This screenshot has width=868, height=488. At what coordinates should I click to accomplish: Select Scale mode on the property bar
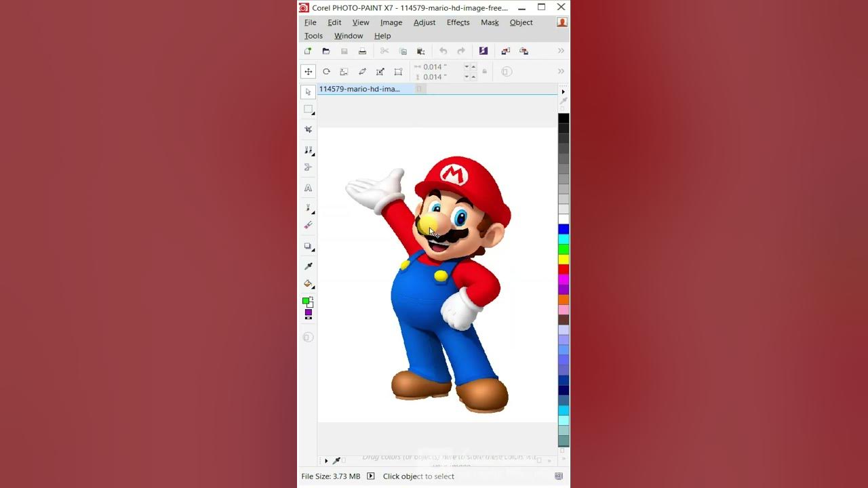344,71
